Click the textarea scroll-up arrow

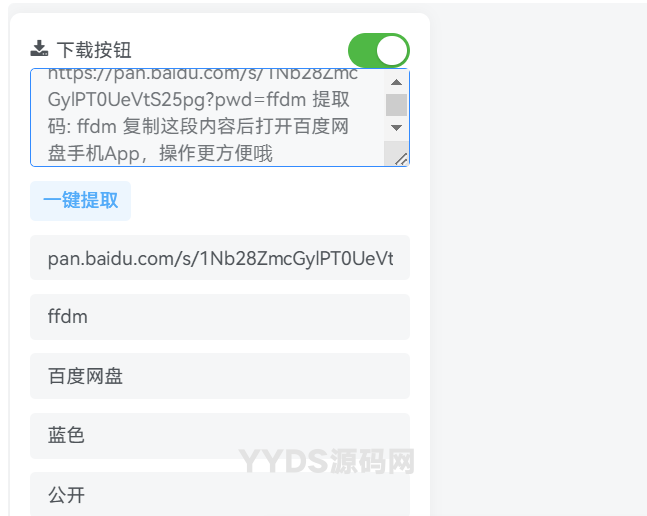[x=396, y=82]
